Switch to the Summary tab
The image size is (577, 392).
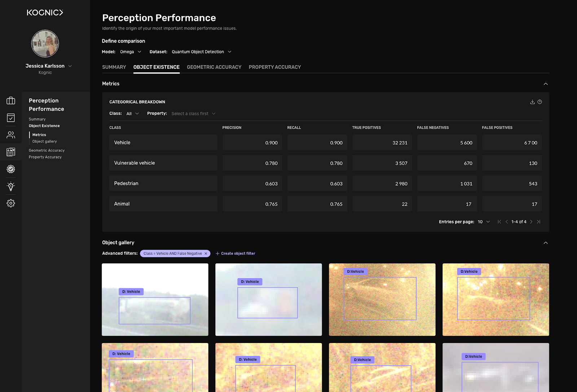(114, 67)
